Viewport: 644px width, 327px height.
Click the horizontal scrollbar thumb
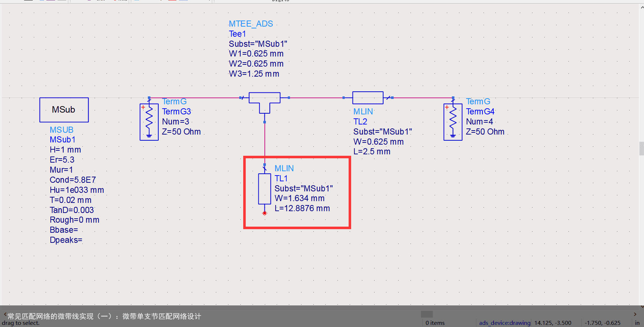pyautogui.click(x=427, y=314)
